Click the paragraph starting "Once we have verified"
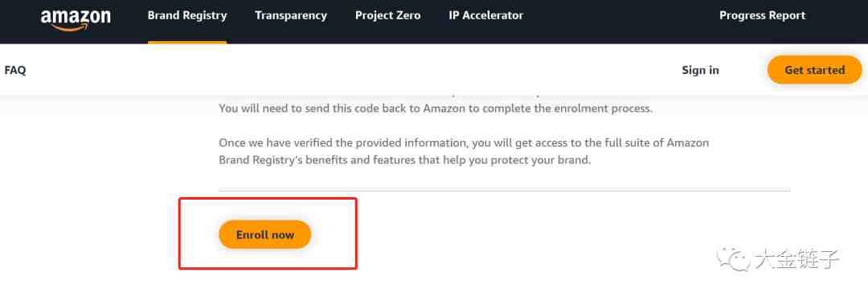Screen dimensions: 868x297 point(464,152)
